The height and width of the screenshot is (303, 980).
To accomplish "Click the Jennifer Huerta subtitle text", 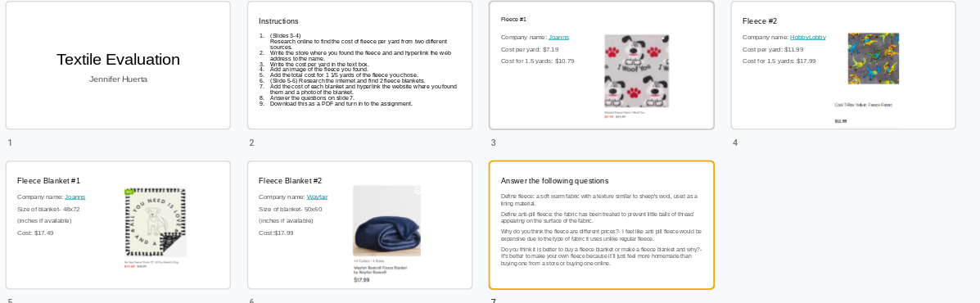I will (x=118, y=79).
